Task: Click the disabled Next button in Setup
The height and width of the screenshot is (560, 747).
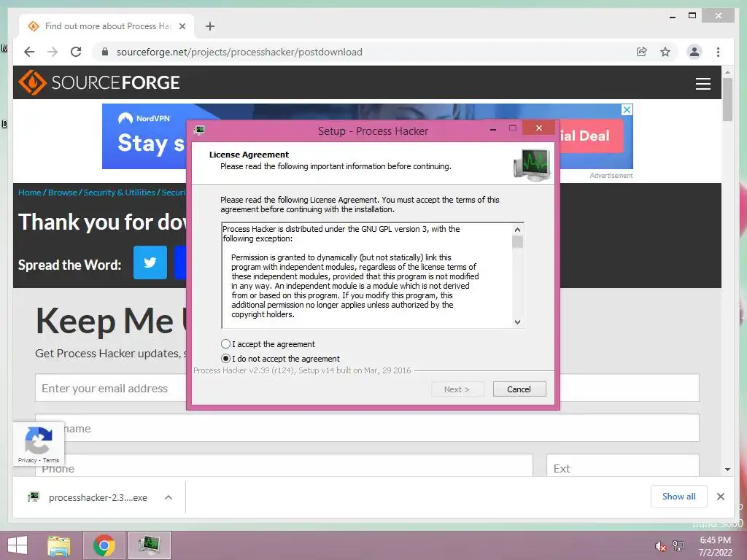Action: (457, 389)
